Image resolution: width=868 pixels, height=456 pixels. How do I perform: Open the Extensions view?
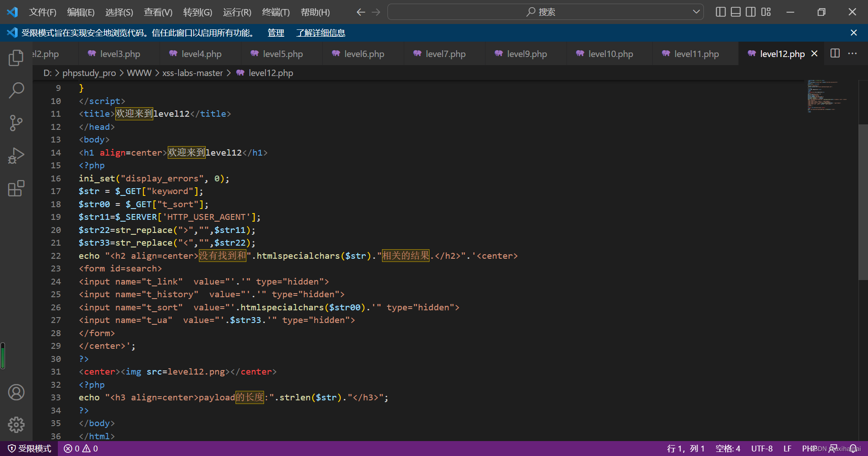16,188
